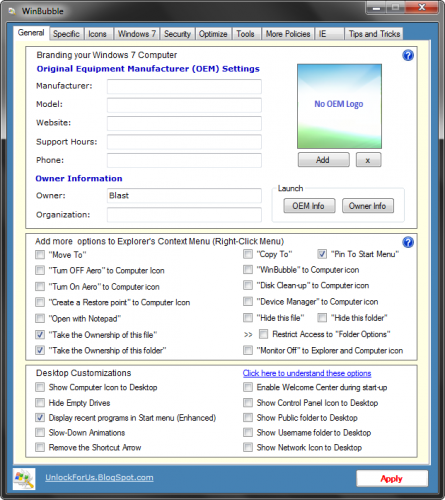Uncheck "Take the Ownership of this file"
The height and width of the screenshot is (500, 445).
40,334
